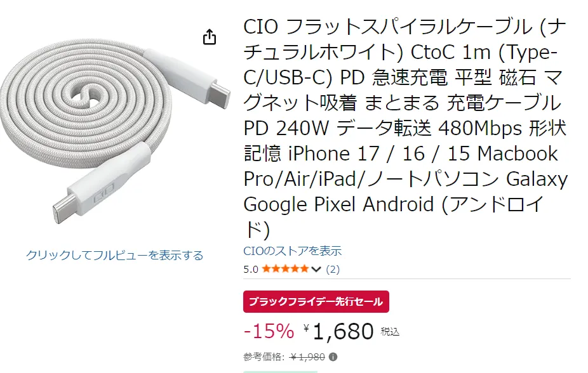
Task: Click the 税込 tax-included label
Action: [x=390, y=332]
